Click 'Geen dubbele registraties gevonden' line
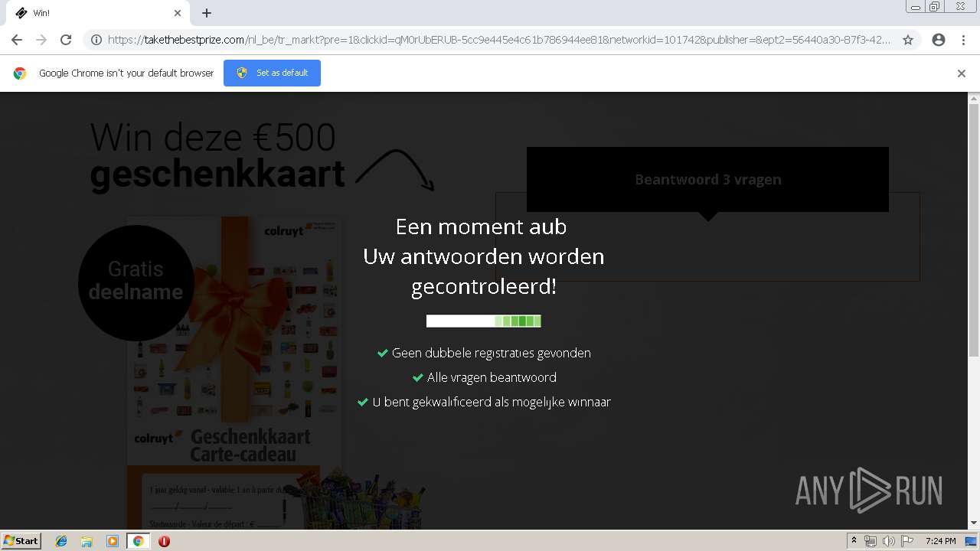The width and height of the screenshot is (980, 551). pyautogui.click(x=484, y=353)
